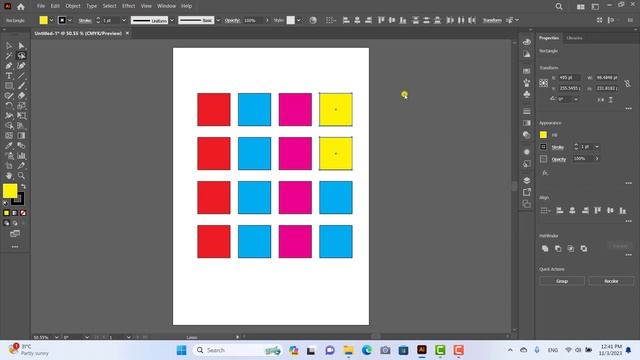Reset default fill and stroke
The image size is (640, 360).
5,203
